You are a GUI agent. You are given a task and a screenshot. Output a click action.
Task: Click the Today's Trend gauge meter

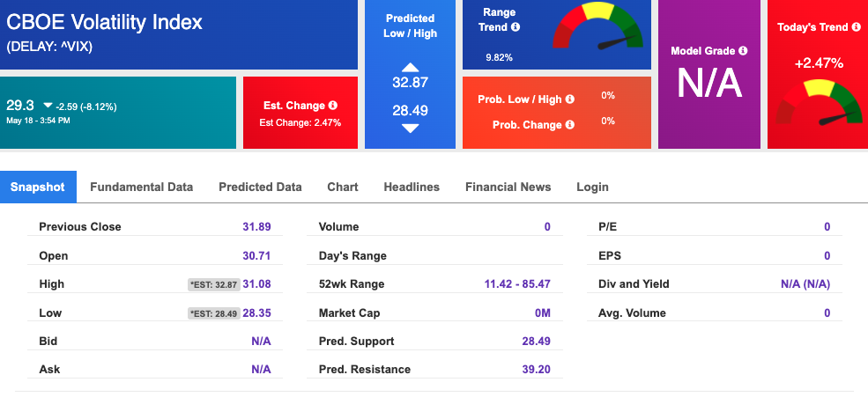click(x=819, y=103)
